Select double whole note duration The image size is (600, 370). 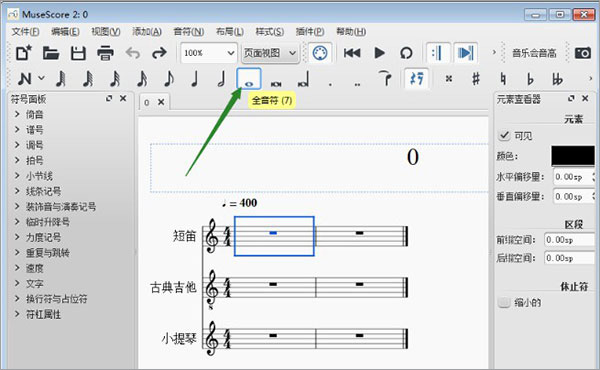coord(276,83)
